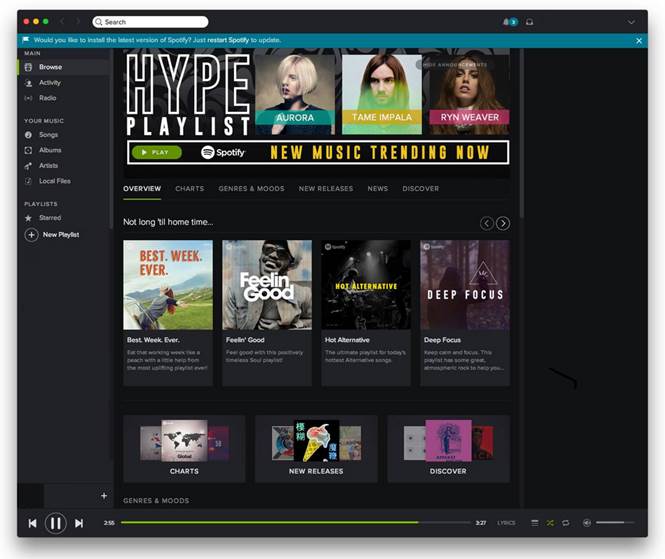This screenshot has width=665, height=559.
Task: Open the Discover tile
Action: [x=448, y=448]
